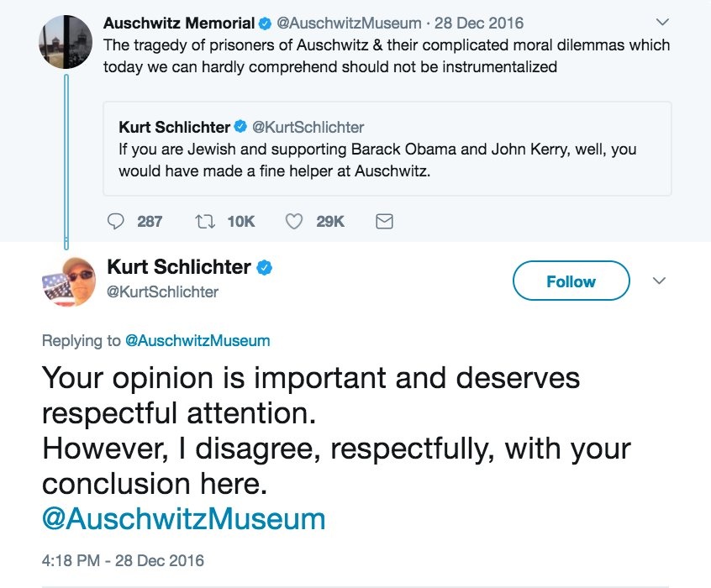Click the @AuschwitzMuseum mention in tweet body

point(183,518)
